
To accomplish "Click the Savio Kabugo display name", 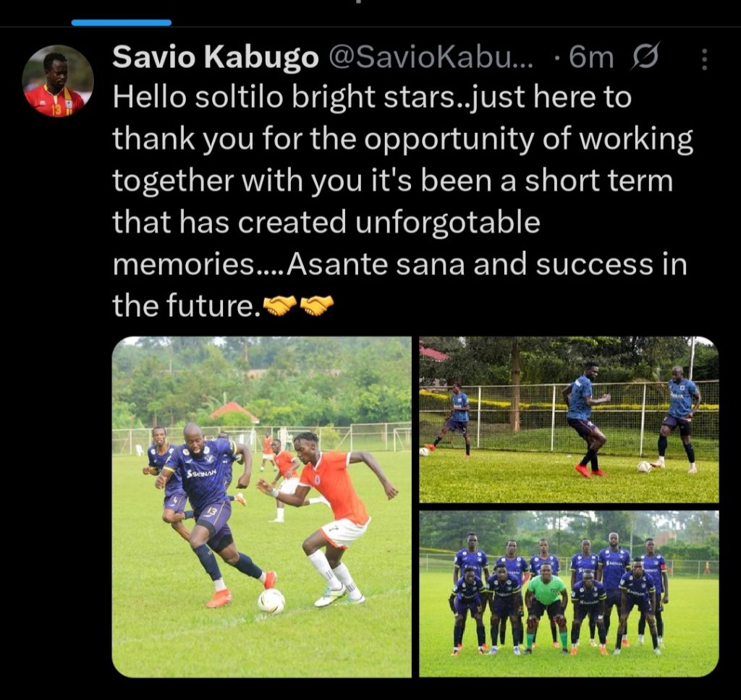I will click(x=216, y=58).
